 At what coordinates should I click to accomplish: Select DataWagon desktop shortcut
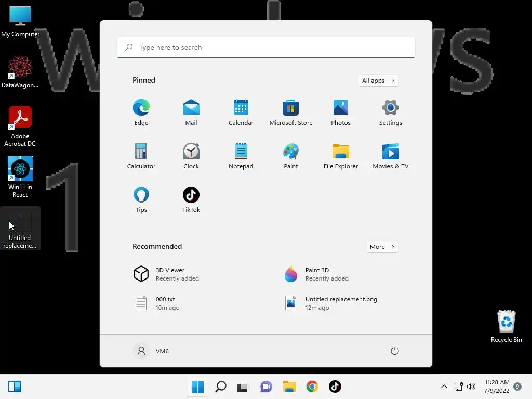pyautogui.click(x=20, y=72)
